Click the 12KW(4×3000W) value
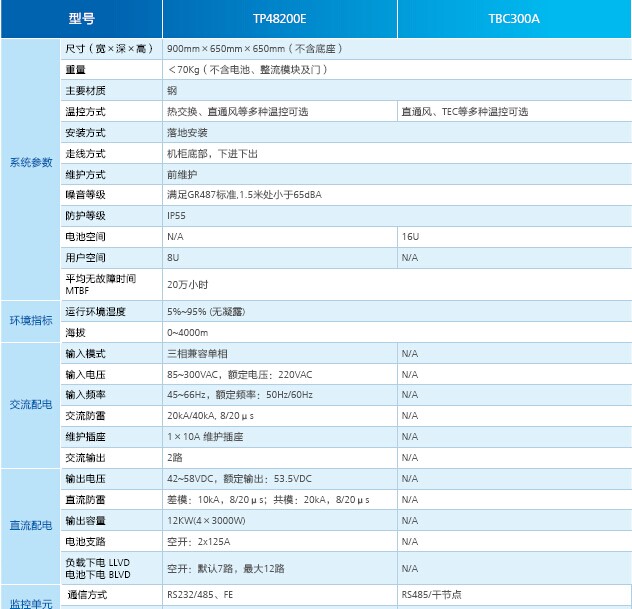This screenshot has width=632, height=609. pyautogui.click(x=206, y=520)
